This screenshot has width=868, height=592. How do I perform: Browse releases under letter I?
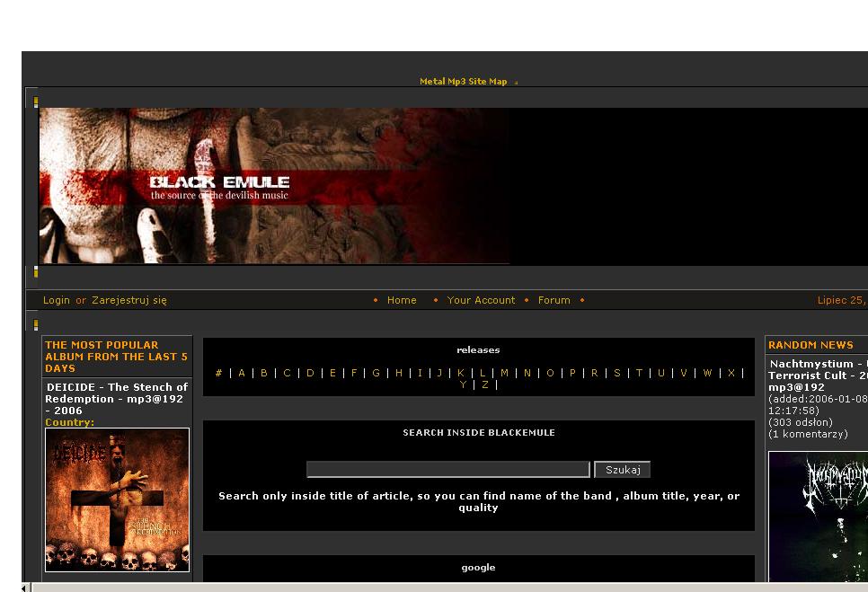pyautogui.click(x=420, y=373)
